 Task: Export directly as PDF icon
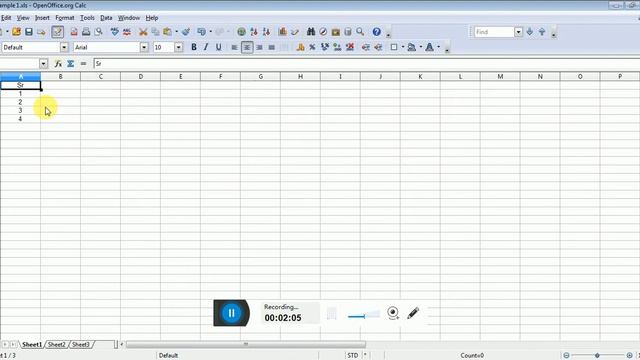tap(74, 32)
